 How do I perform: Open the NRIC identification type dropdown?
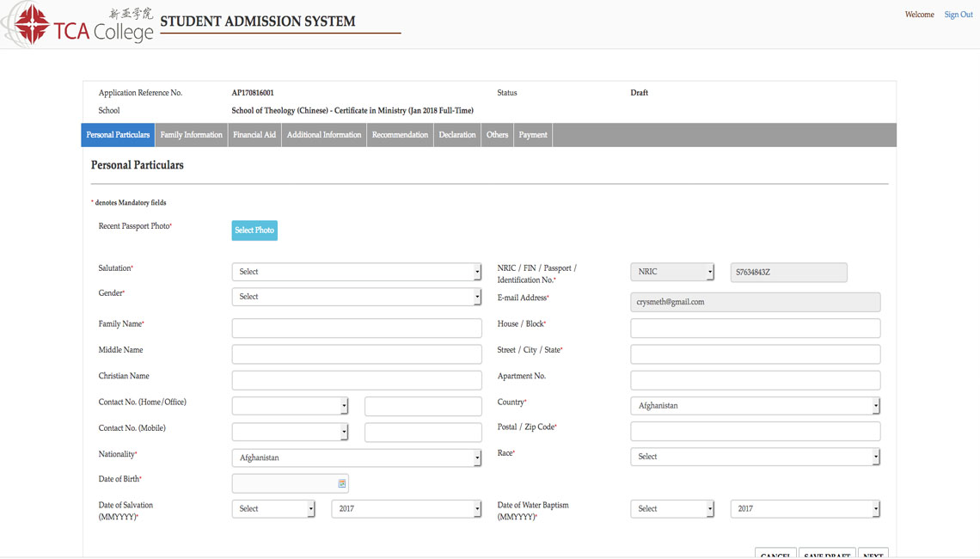[x=672, y=272]
